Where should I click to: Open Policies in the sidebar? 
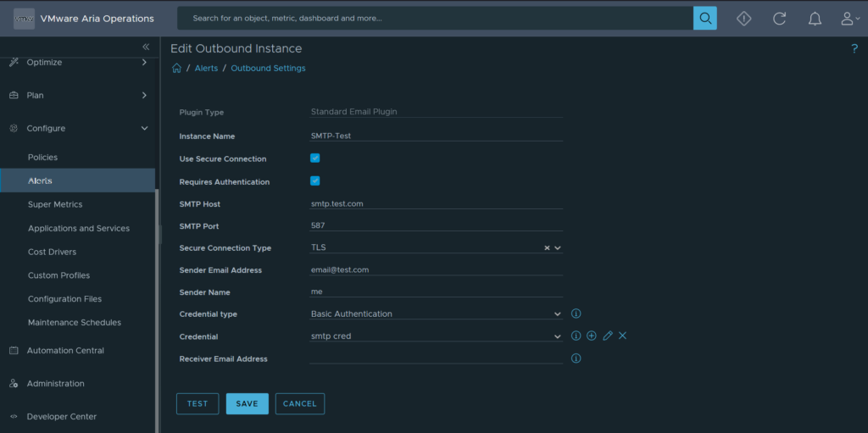point(42,158)
